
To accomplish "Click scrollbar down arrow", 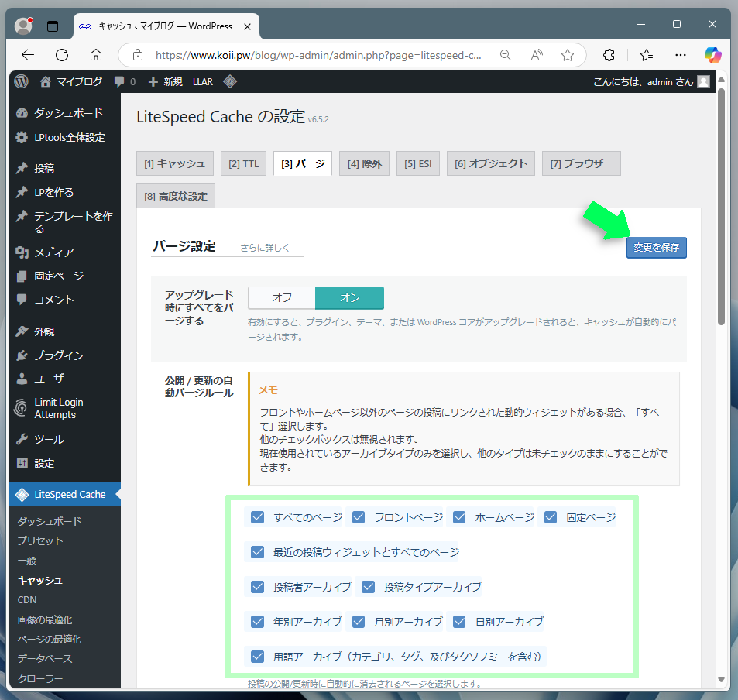I will pyautogui.click(x=721, y=679).
